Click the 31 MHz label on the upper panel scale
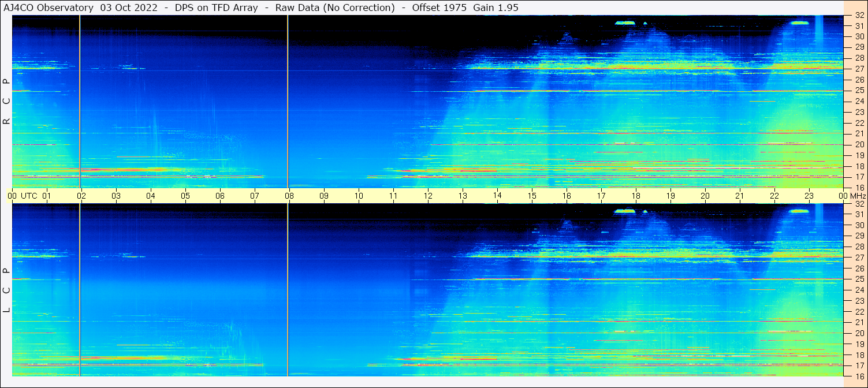 [x=859, y=26]
